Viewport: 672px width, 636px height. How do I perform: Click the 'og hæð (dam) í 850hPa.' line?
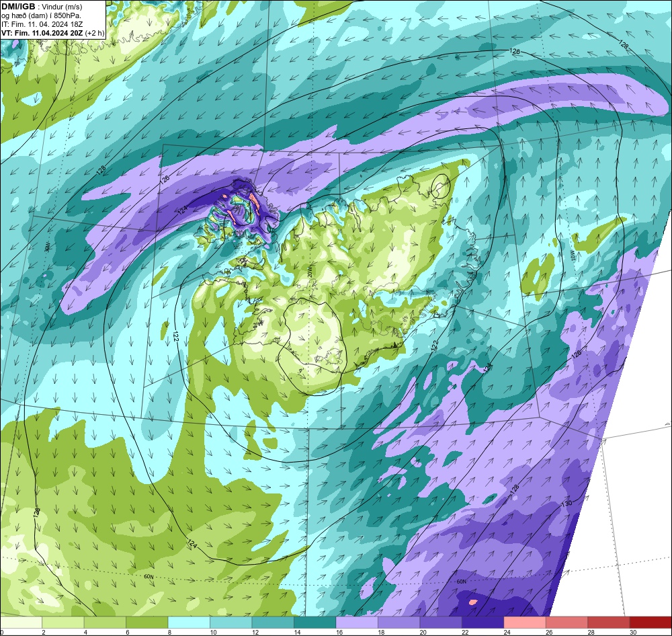click(x=41, y=15)
